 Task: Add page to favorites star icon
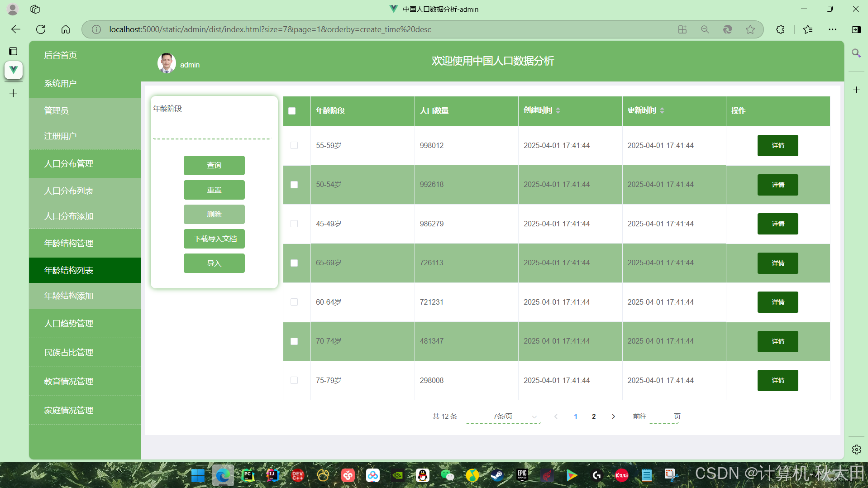tap(750, 29)
